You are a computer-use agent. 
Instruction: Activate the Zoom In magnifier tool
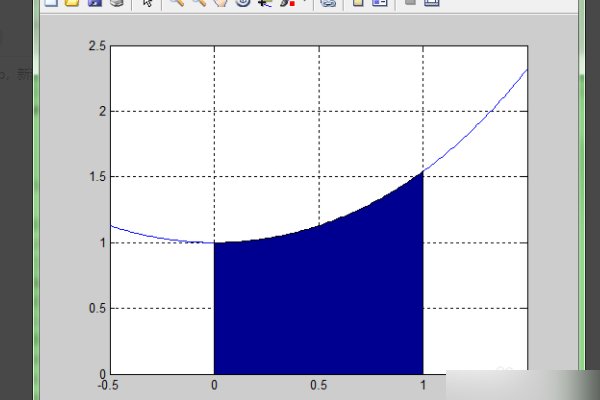[176, 3]
